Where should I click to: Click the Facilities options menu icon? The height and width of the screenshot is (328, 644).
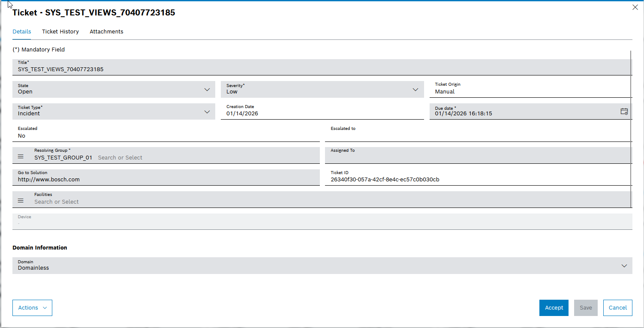click(20, 200)
